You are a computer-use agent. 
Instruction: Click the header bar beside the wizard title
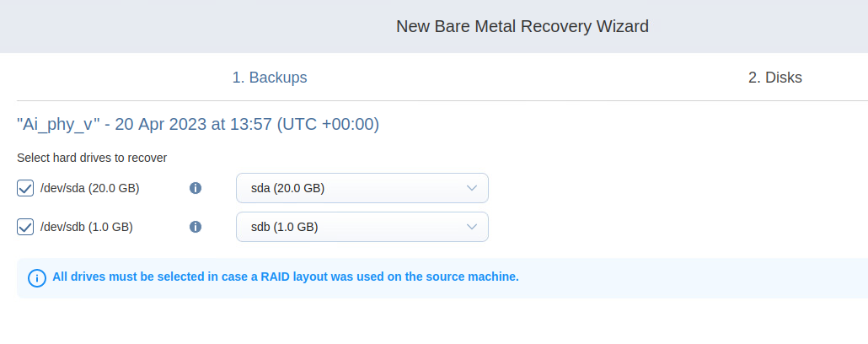coord(169,26)
